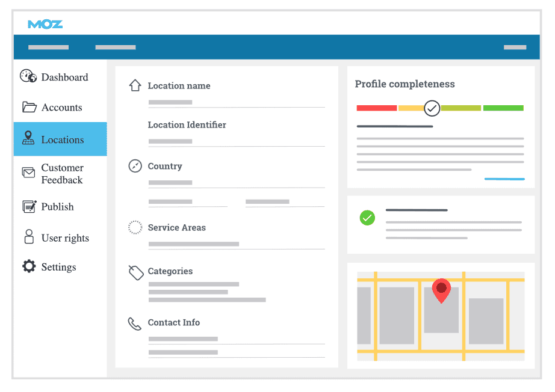Click the Contact Info phone icon
The image size is (555, 392).
(135, 324)
